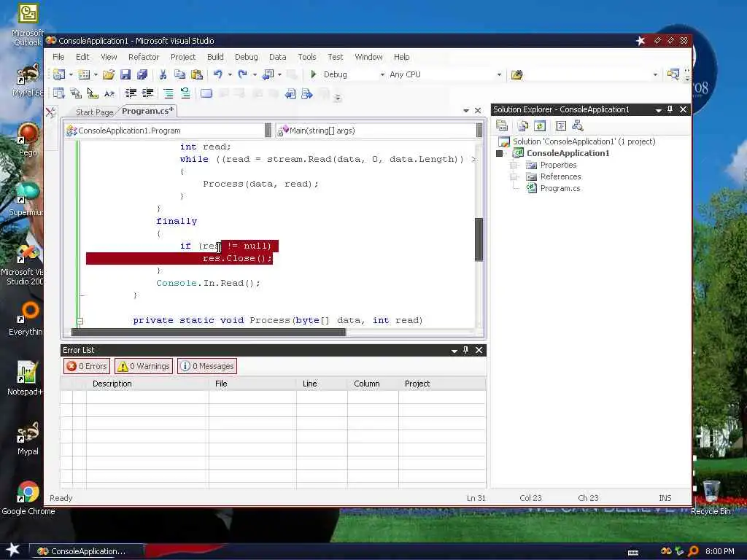The width and height of the screenshot is (747, 560).
Task: Open the Tools menu
Action: [x=307, y=57]
